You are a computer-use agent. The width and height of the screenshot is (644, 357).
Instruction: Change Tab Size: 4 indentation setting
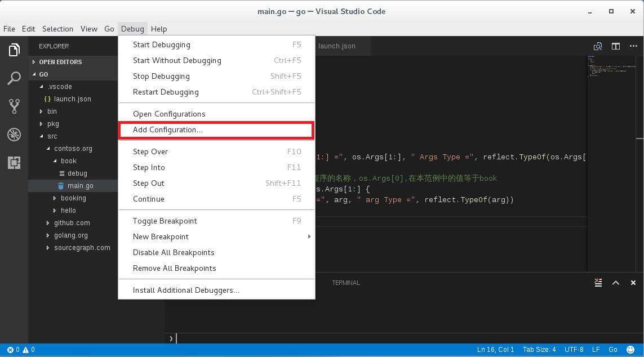click(x=539, y=350)
